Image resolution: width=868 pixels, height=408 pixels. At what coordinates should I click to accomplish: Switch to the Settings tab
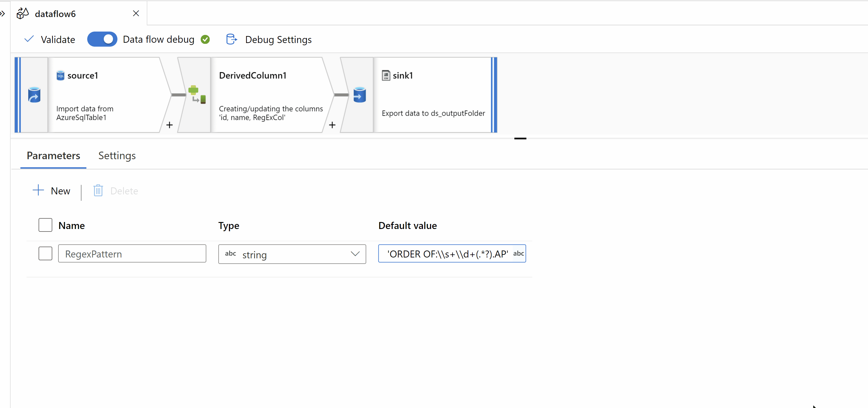(117, 156)
